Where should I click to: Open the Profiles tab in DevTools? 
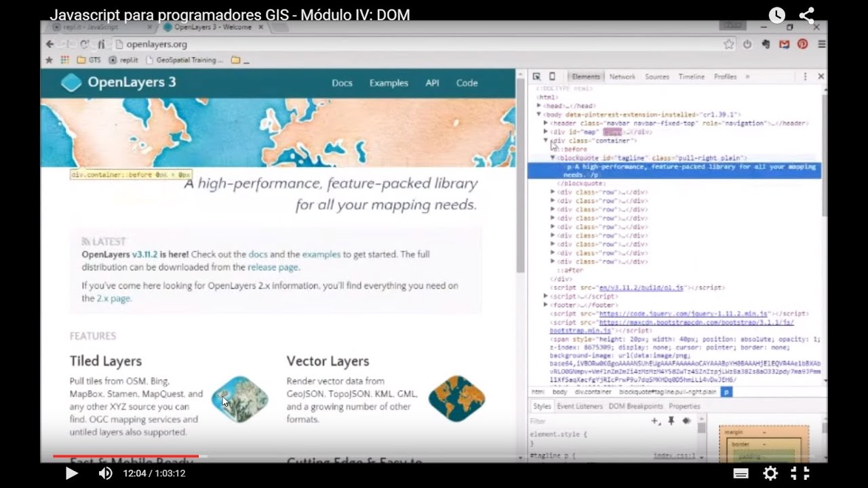725,77
